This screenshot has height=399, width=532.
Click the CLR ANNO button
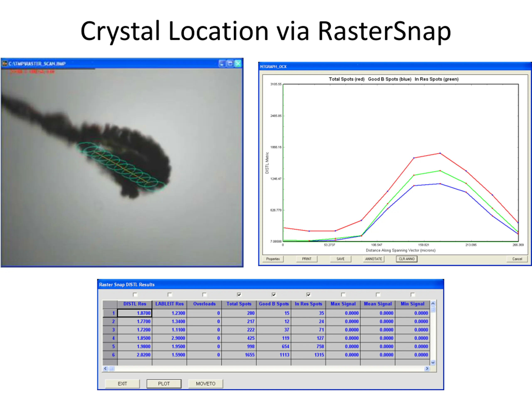tap(407, 259)
